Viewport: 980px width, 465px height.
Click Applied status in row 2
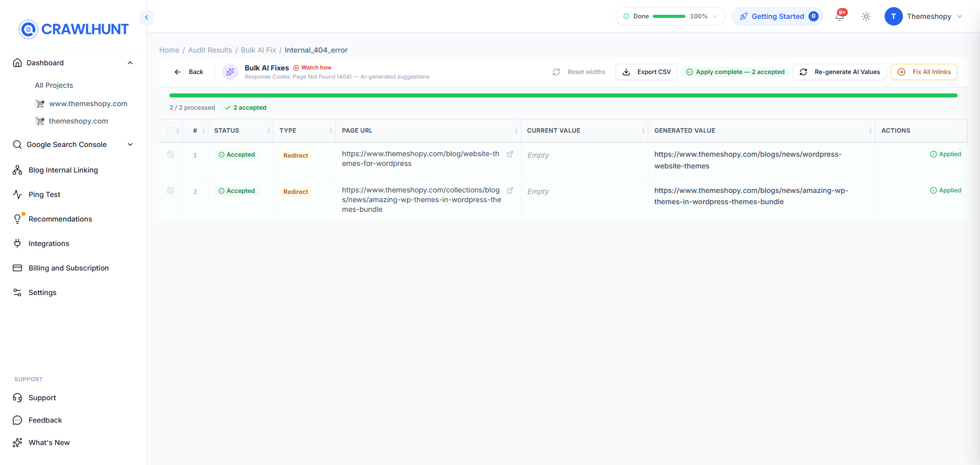[945, 190]
